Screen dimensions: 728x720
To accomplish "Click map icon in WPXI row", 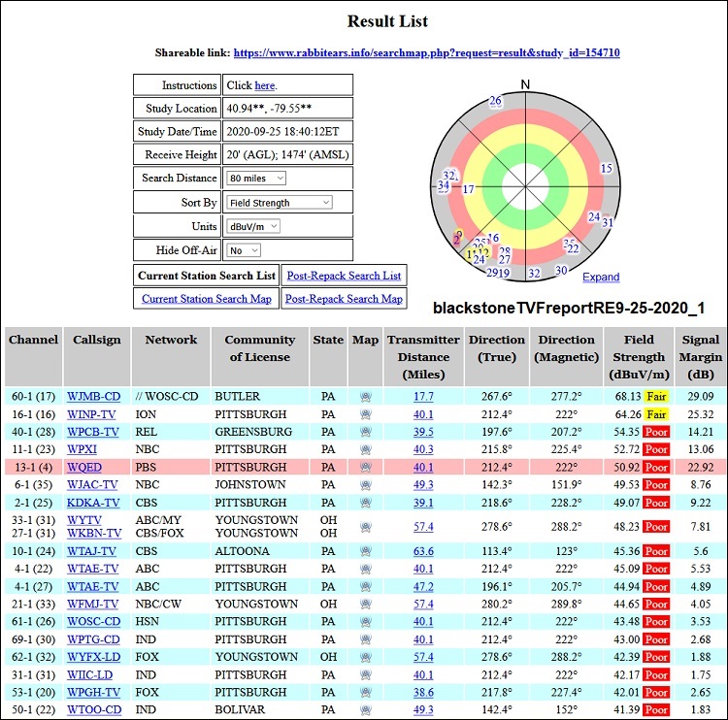I will click(365, 449).
